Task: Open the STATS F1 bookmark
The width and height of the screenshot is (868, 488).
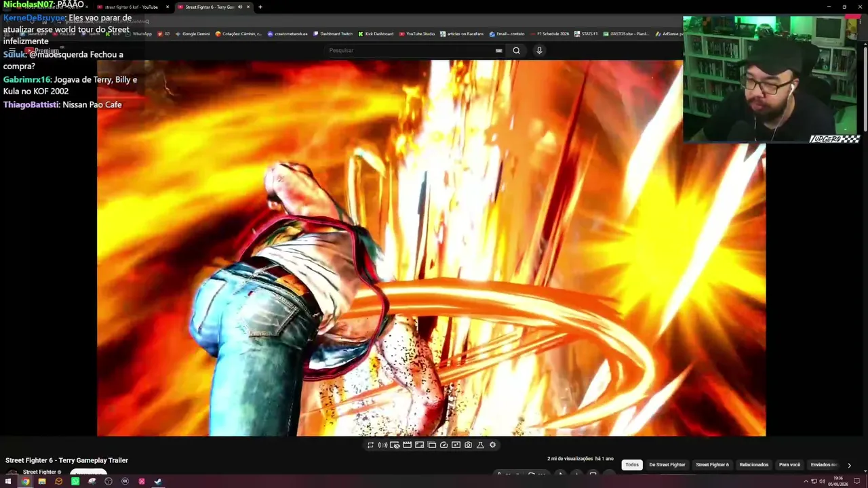Action: click(587, 34)
